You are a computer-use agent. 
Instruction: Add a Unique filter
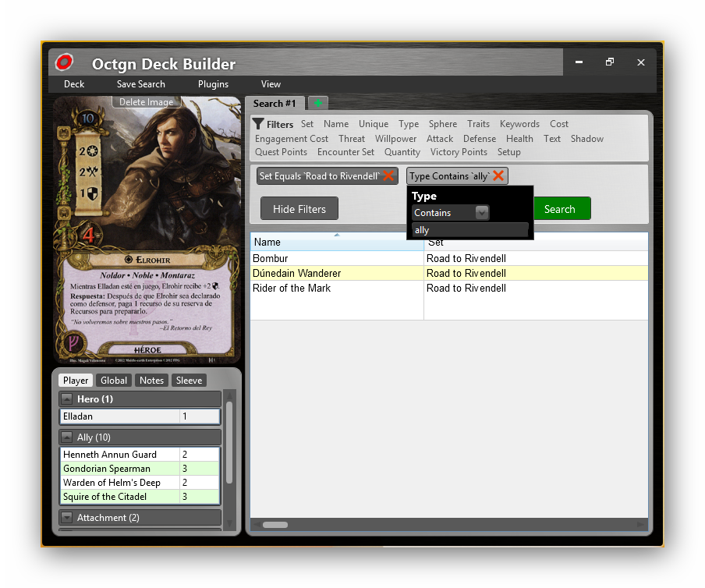374,124
